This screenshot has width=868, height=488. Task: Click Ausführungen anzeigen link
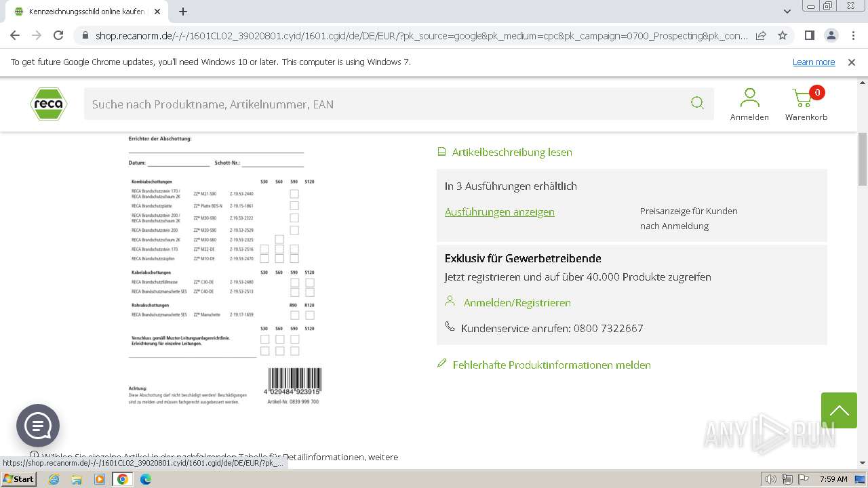[x=500, y=211]
